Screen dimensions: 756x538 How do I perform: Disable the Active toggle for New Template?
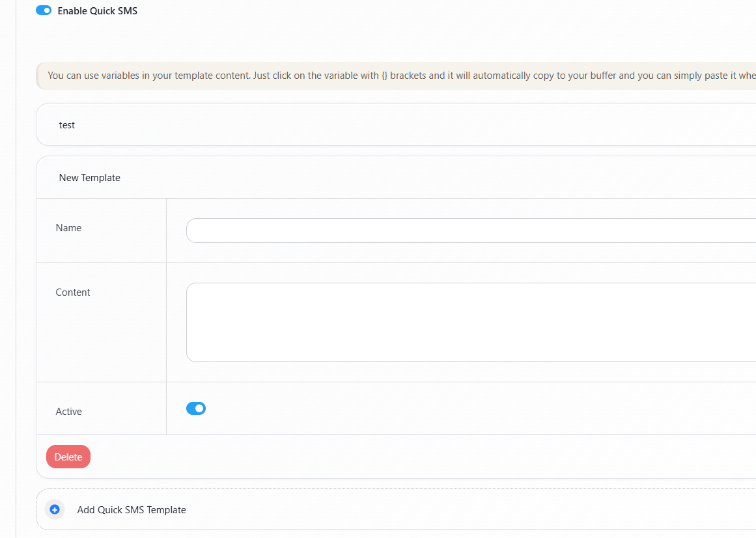[x=195, y=408]
